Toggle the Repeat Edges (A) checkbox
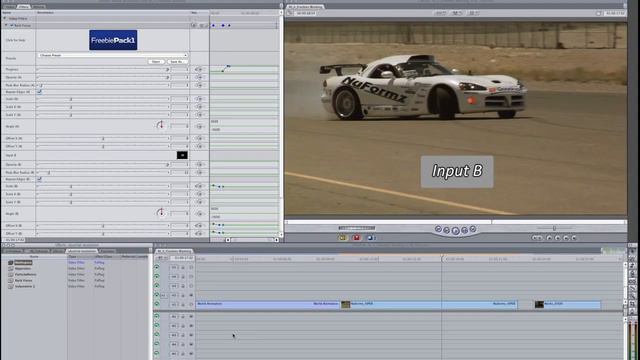The image size is (640, 360). point(40,92)
